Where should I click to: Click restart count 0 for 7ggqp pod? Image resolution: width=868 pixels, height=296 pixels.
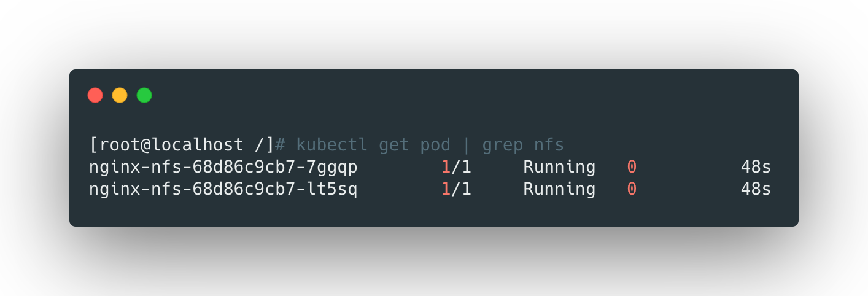632,167
